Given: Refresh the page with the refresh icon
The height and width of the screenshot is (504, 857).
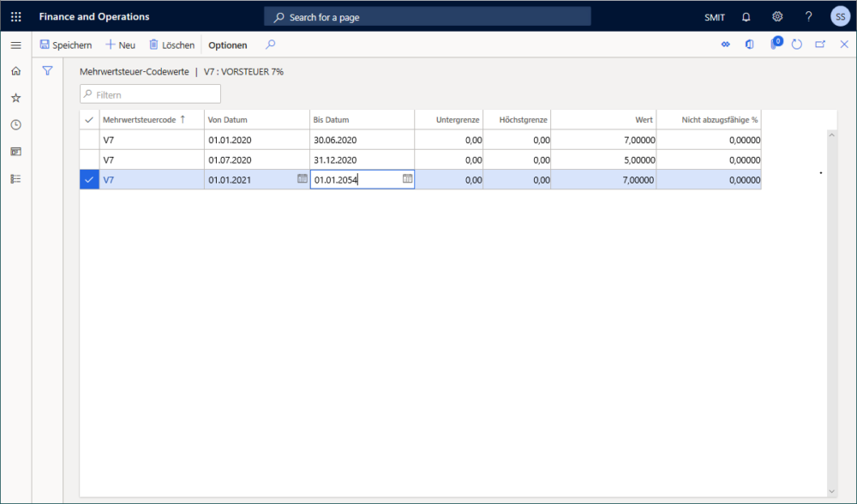Looking at the screenshot, I should (799, 44).
